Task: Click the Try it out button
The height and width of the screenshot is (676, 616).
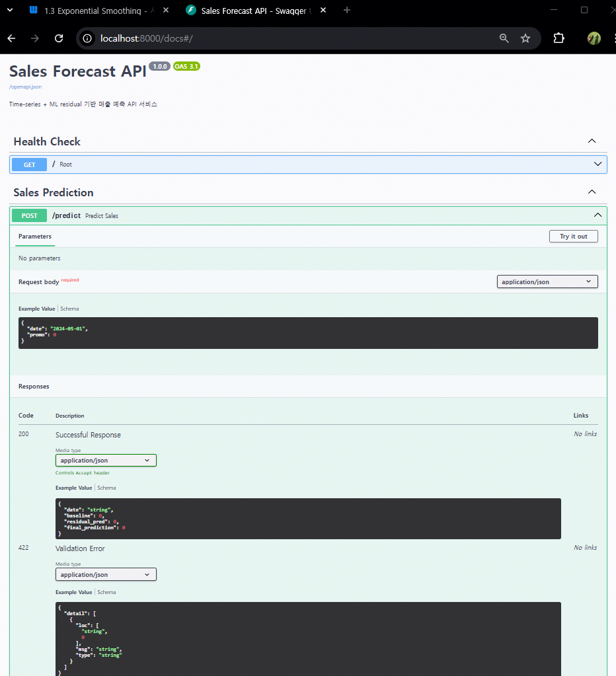Action: pyautogui.click(x=573, y=237)
